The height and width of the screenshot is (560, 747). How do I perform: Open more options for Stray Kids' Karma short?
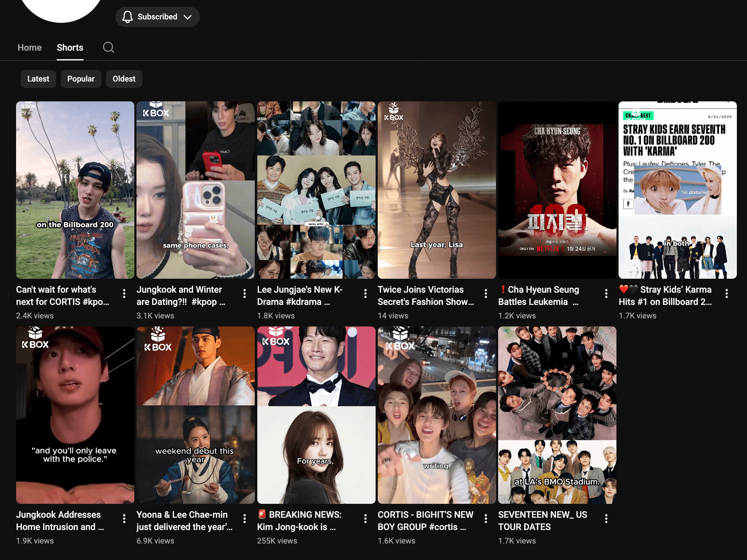[x=727, y=294]
